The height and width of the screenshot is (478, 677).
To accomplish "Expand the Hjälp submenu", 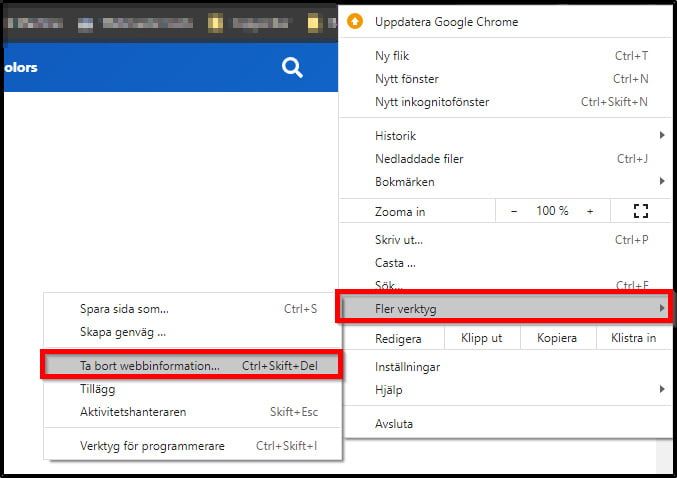I will 506,390.
